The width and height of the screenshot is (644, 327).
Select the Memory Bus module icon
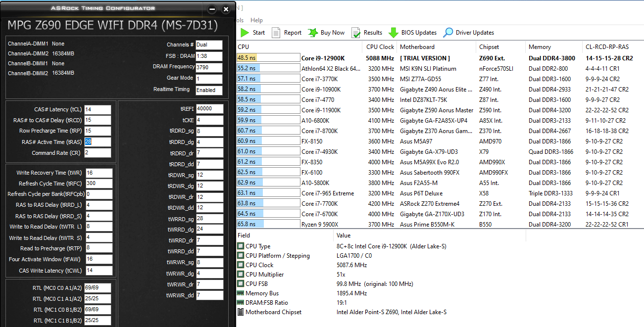coord(241,293)
